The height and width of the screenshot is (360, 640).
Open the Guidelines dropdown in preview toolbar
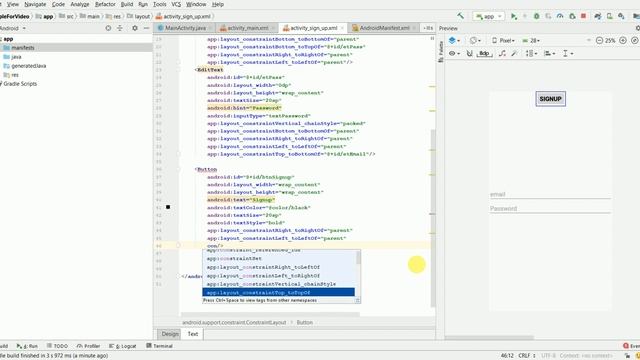point(568,53)
